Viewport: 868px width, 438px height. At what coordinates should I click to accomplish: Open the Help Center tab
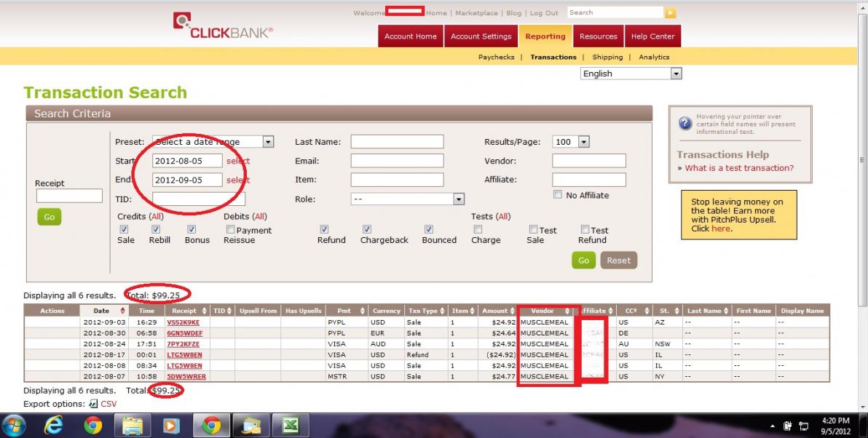coord(652,36)
